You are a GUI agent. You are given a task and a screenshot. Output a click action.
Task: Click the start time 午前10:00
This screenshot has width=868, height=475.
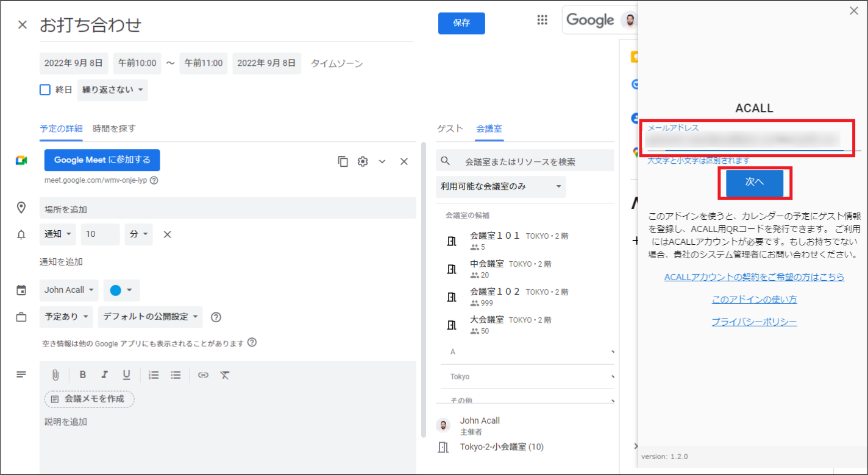[137, 63]
